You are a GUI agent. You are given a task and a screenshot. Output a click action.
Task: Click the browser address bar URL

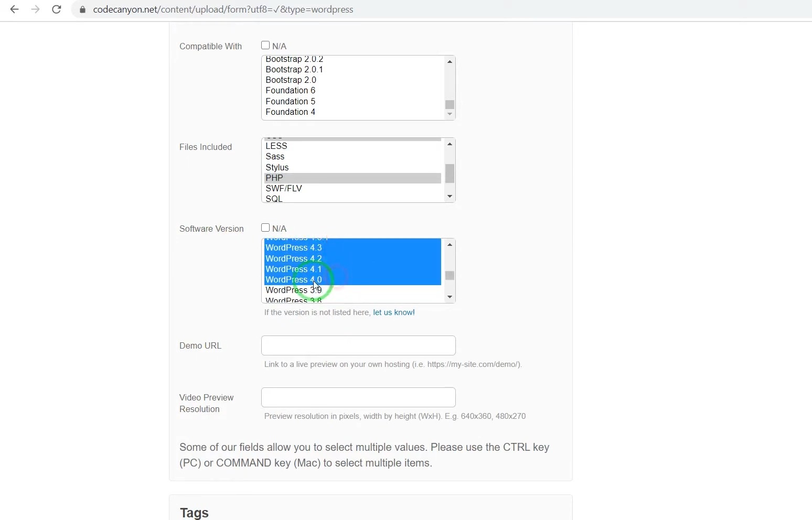tap(223, 9)
